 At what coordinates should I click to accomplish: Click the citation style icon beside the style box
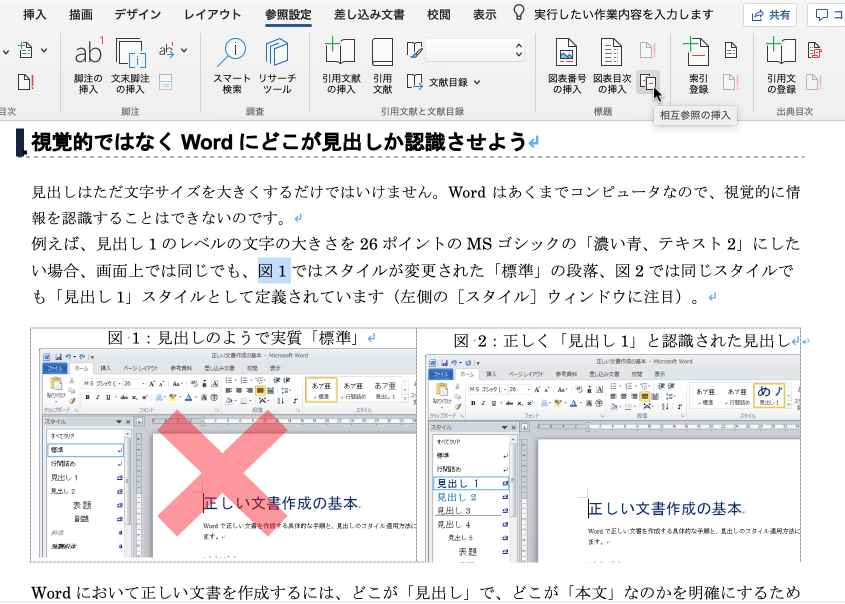point(414,51)
